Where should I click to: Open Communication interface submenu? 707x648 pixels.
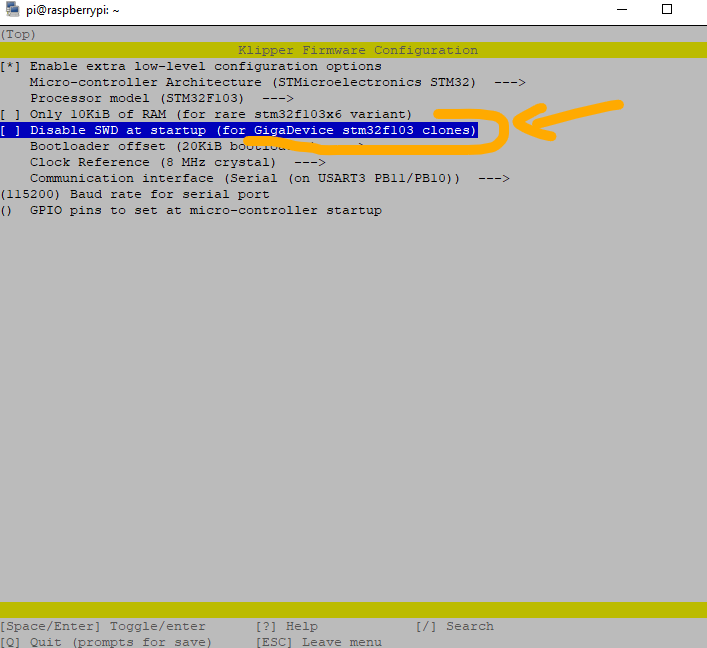pyautogui.click(x=270, y=178)
